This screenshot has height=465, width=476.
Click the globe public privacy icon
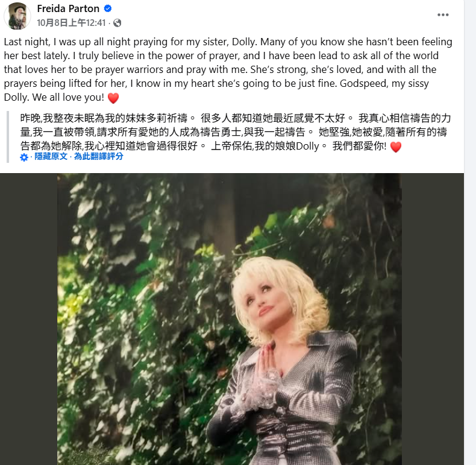(117, 23)
